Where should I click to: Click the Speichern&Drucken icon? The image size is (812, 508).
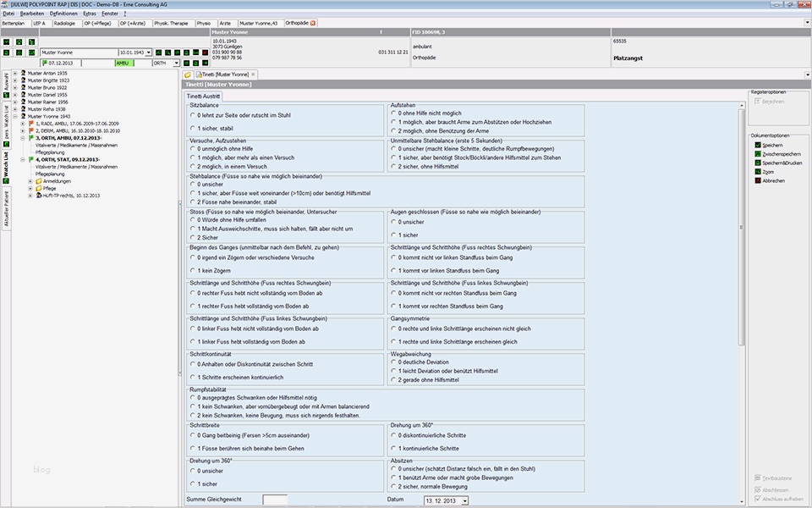tap(757, 163)
